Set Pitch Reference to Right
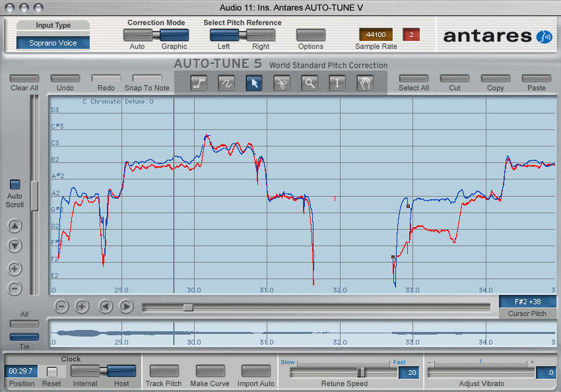This screenshot has height=392, width=561. click(x=261, y=35)
